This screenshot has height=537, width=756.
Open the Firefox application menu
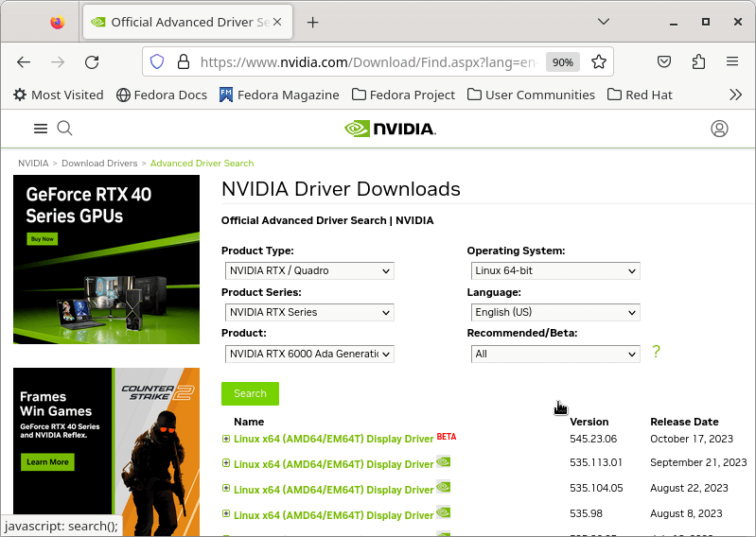(732, 61)
